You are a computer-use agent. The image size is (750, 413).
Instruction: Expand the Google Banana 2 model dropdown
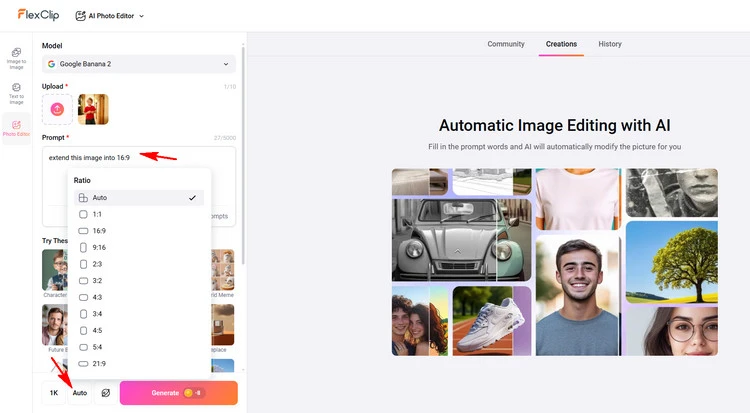coord(139,65)
